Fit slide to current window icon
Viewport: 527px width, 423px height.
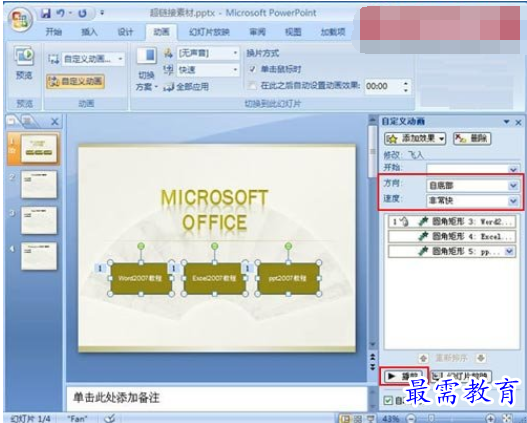tap(508, 419)
